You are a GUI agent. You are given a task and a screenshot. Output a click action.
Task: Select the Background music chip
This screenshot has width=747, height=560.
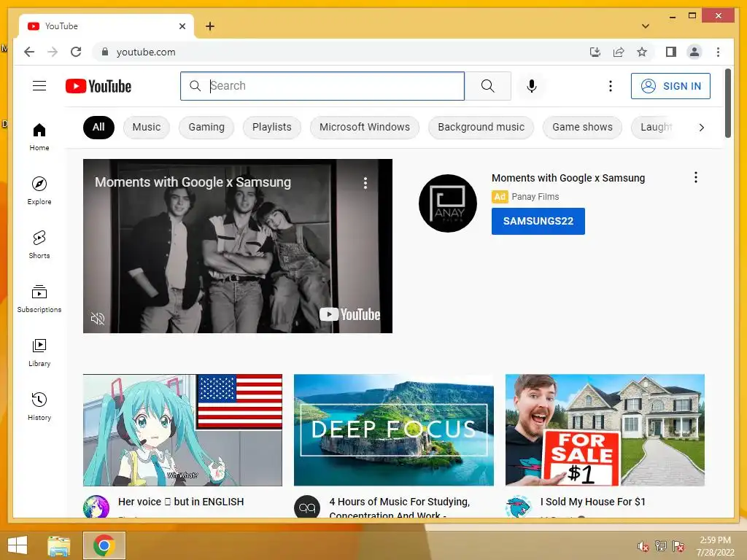(x=481, y=127)
